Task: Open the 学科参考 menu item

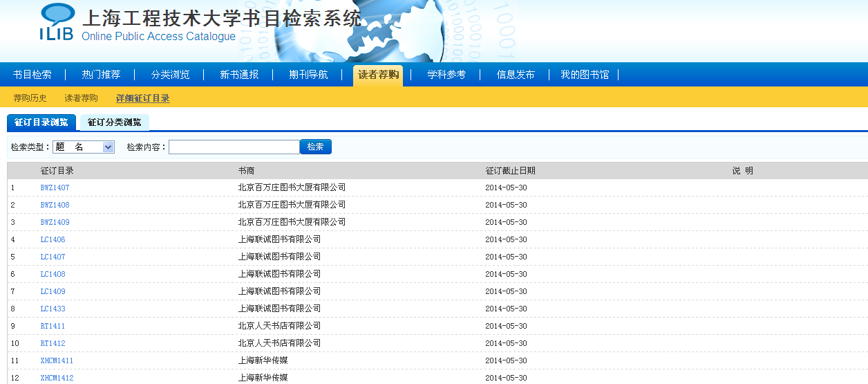Action: (x=446, y=75)
